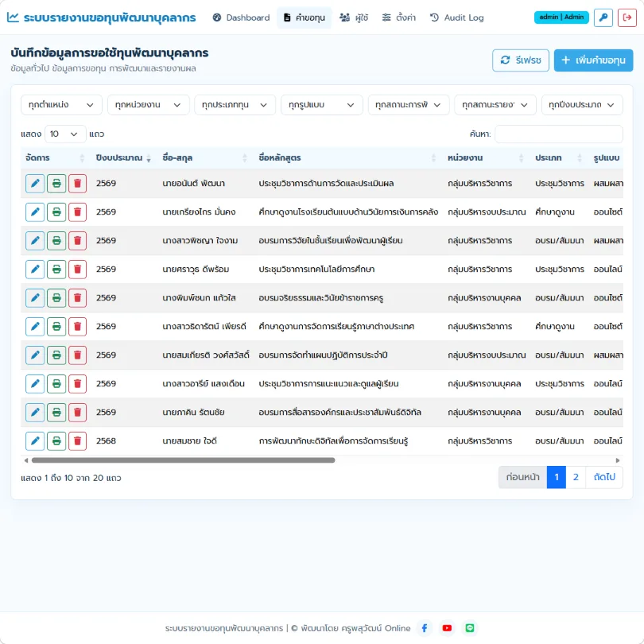
Task: Open the คำขอทุน menu tab
Action: (305, 17)
